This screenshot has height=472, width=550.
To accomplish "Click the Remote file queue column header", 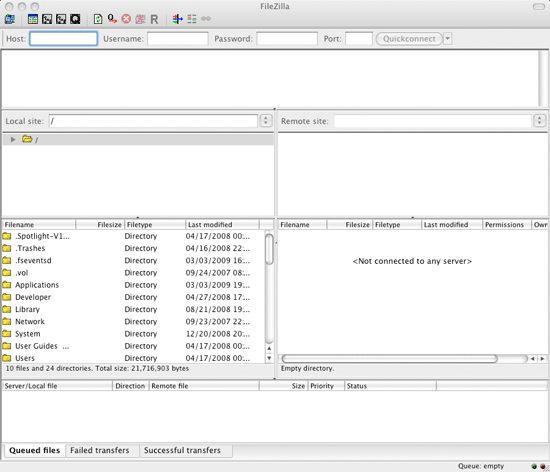I will pyautogui.click(x=204, y=386).
